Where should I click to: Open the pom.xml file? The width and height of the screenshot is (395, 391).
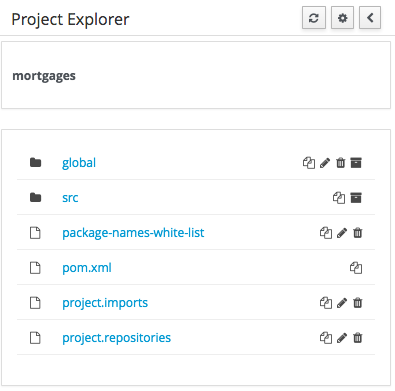(x=87, y=268)
